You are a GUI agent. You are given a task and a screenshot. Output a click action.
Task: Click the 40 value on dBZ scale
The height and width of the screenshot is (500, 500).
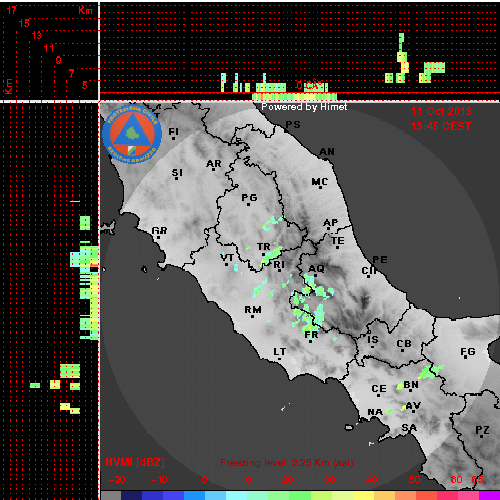click(x=371, y=480)
